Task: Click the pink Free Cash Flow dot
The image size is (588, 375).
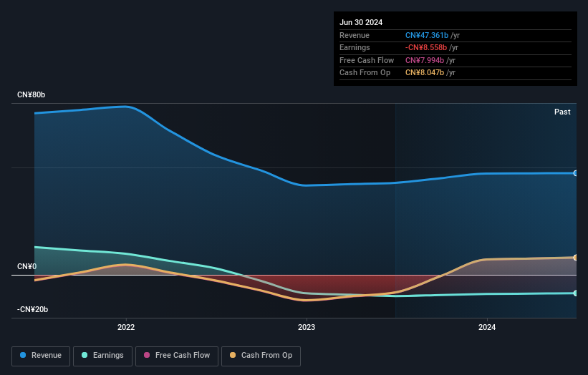Action: [x=147, y=355]
